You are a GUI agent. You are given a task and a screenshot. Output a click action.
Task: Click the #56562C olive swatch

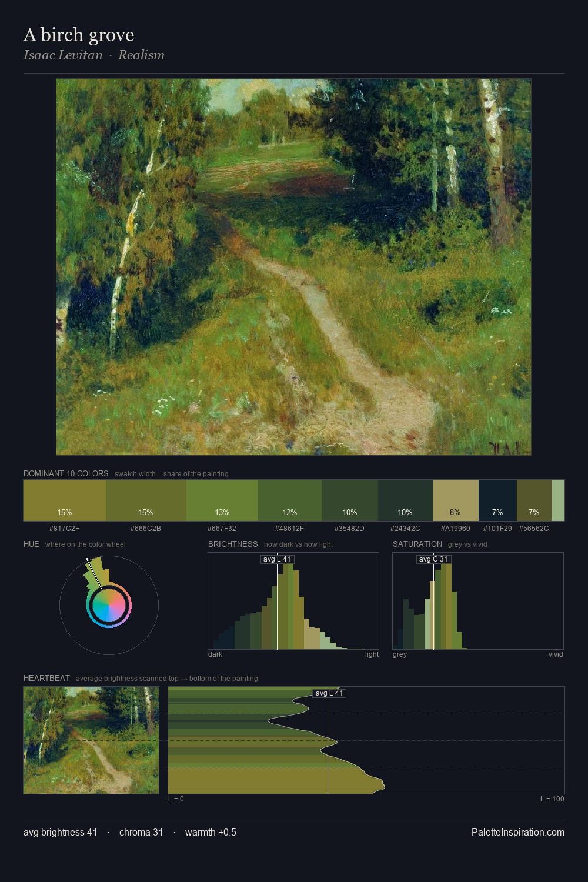[534, 500]
